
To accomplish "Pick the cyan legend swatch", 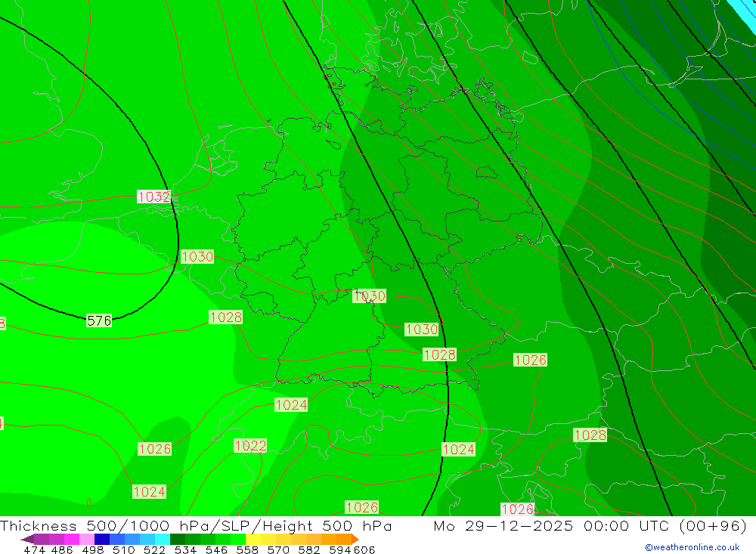I will [163, 539].
